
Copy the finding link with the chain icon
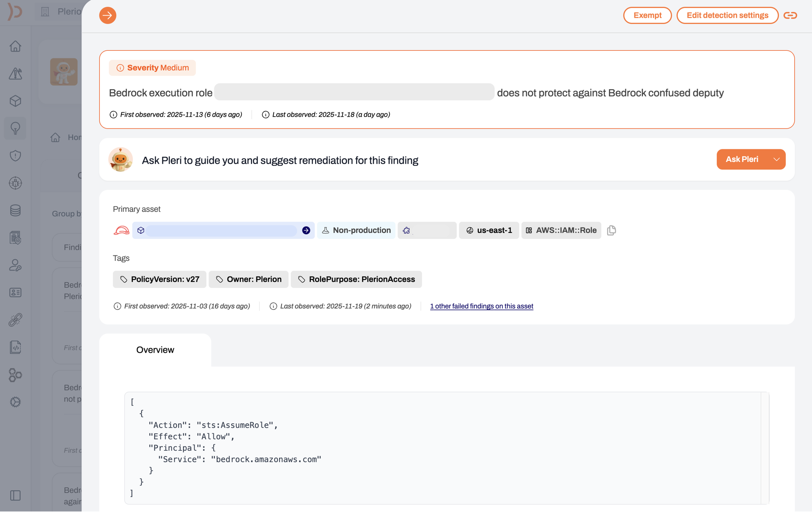click(x=790, y=16)
